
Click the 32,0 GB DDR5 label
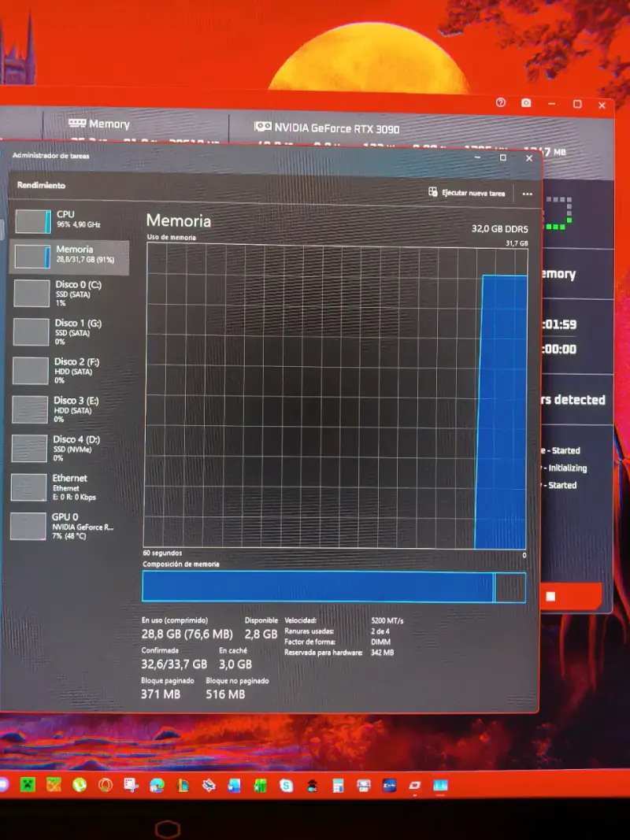[x=499, y=229]
